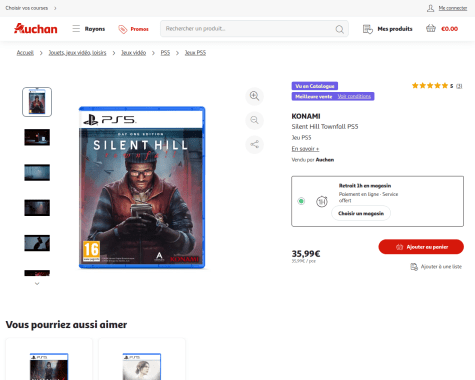Open the Promos tag link
The height and width of the screenshot is (380, 475).
(133, 29)
